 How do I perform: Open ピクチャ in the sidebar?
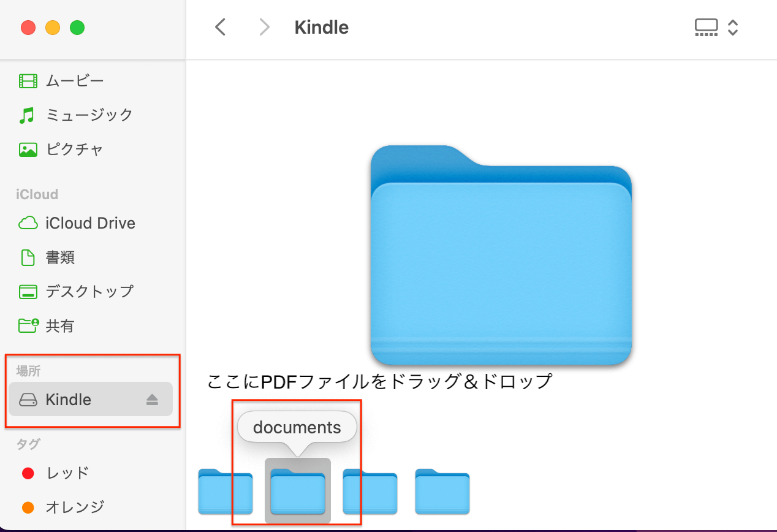61,149
